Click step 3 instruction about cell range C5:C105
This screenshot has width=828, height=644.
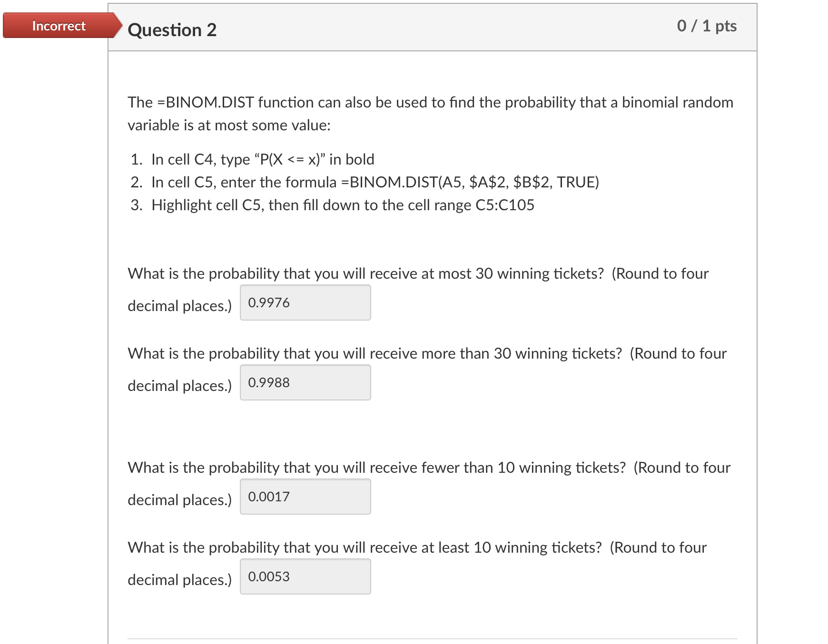pos(343,205)
